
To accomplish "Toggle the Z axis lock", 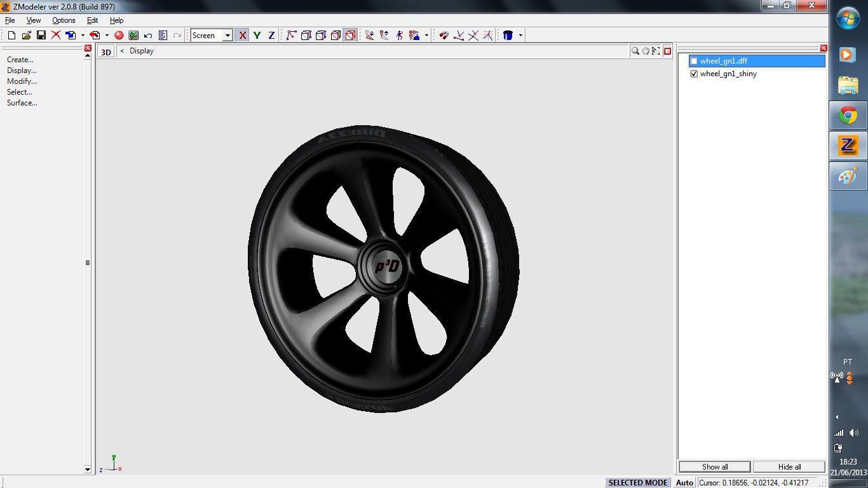I will (271, 36).
